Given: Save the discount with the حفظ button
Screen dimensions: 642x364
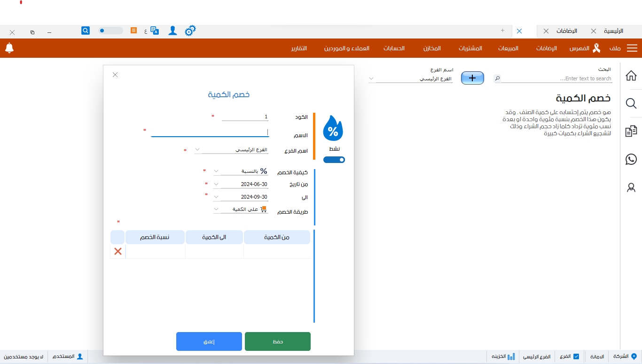Looking at the screenshot, I should click(x=277, y=341).
